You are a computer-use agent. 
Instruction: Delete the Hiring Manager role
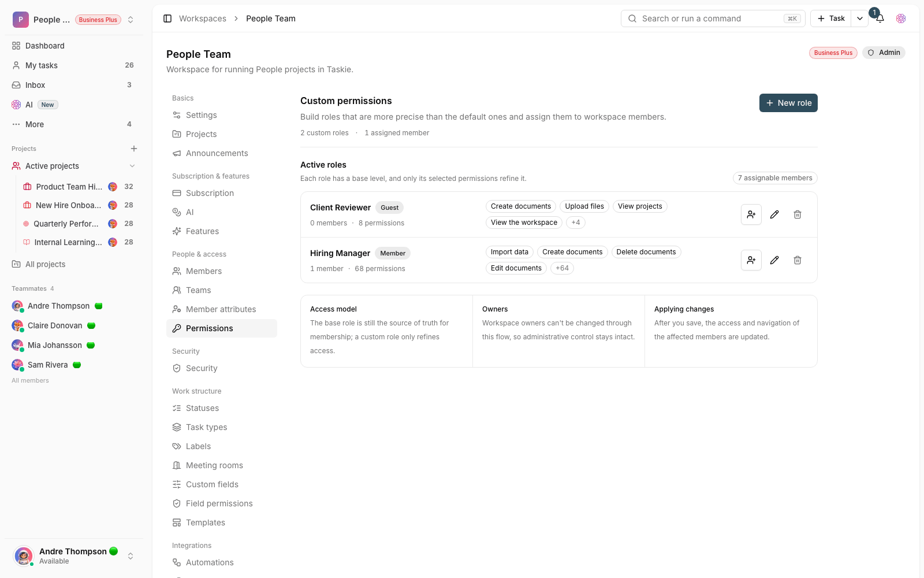(x=798, y=260)
